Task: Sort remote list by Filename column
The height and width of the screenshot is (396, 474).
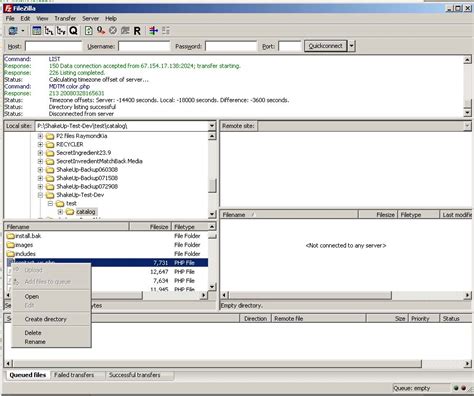Action: (289, 215)
